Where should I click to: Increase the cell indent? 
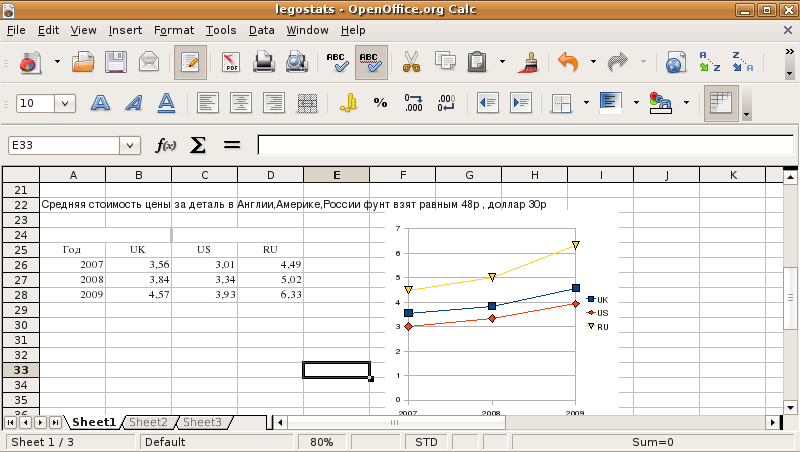(521, 104)
